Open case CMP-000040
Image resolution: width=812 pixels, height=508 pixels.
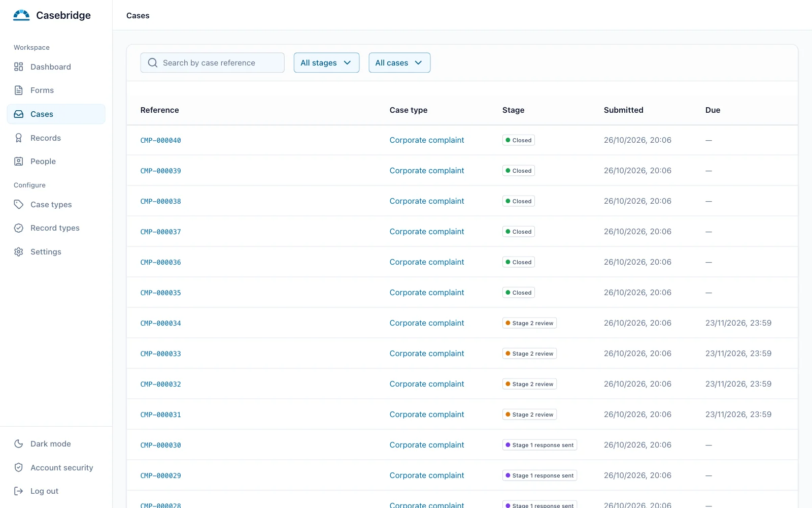[x=161, y=140]
